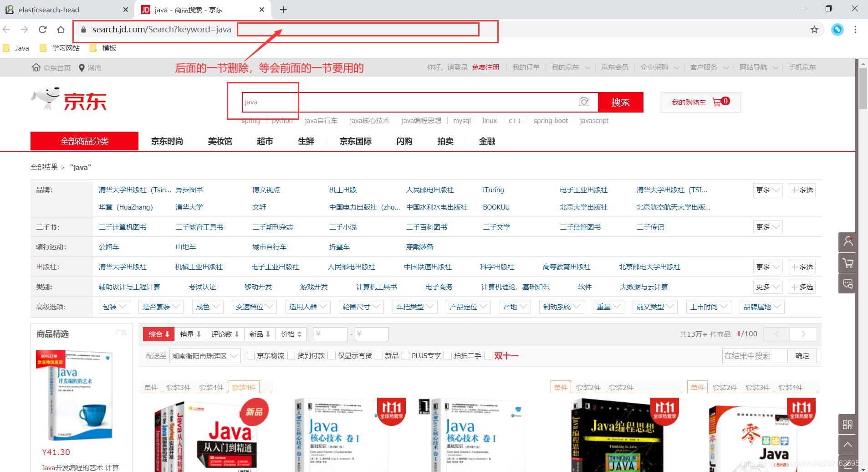This screenshot has width=868, height=472.
Task: Open the 模板 bookmark folder
Action: [x=103, y=48]
